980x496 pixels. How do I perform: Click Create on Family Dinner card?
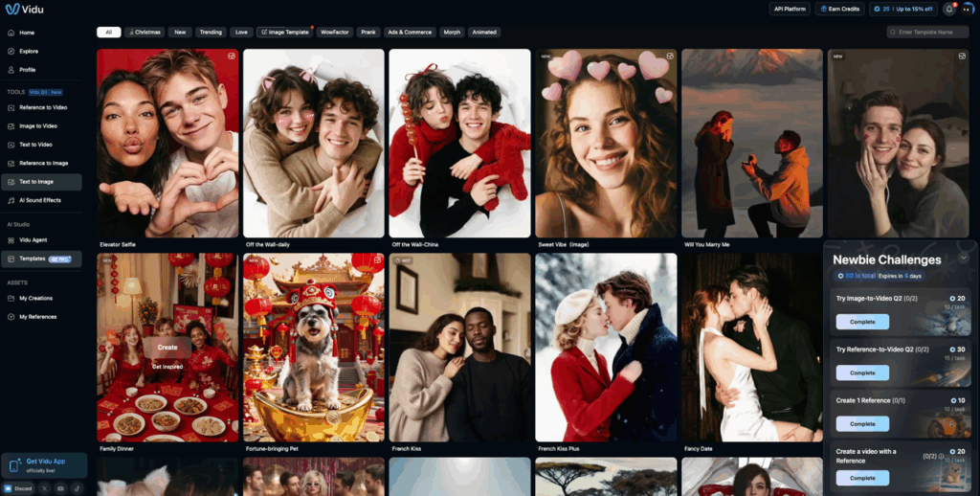pyautogui.click(x=167, y=348)
